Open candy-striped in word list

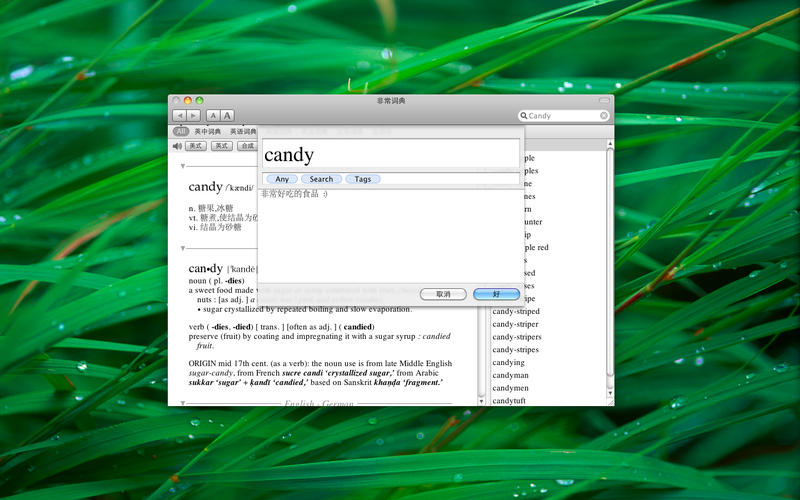pos(516,311)
